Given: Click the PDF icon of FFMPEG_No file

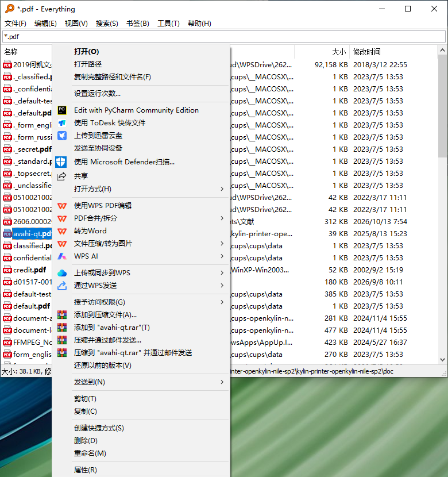Looking at the screenshot, I should [x=7, y=343].
